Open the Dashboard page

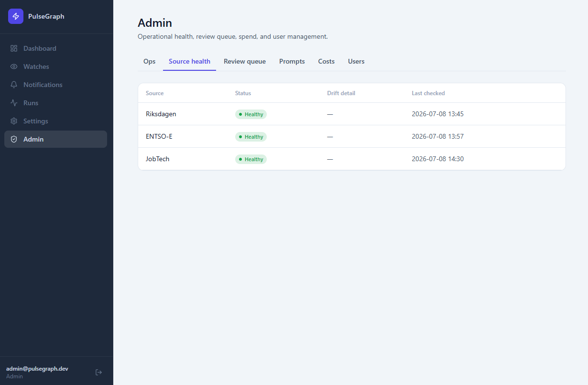[x=55, y=48]
